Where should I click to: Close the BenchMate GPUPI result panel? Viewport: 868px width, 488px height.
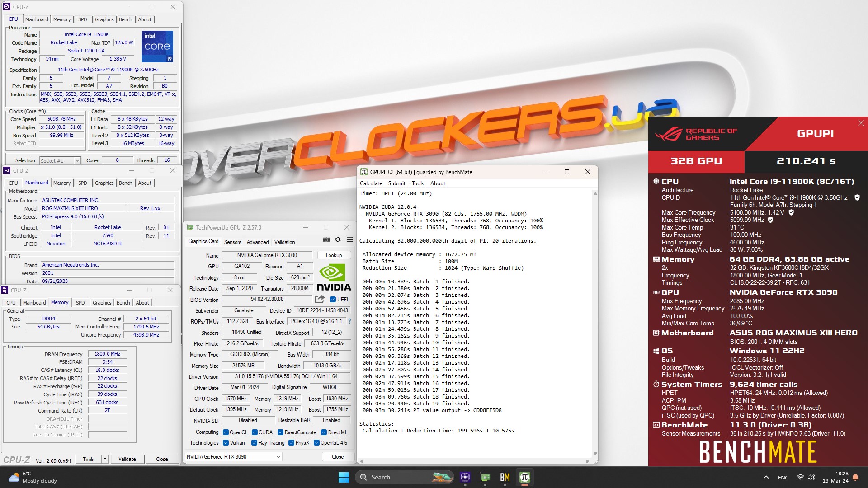(x=861, y=123)
